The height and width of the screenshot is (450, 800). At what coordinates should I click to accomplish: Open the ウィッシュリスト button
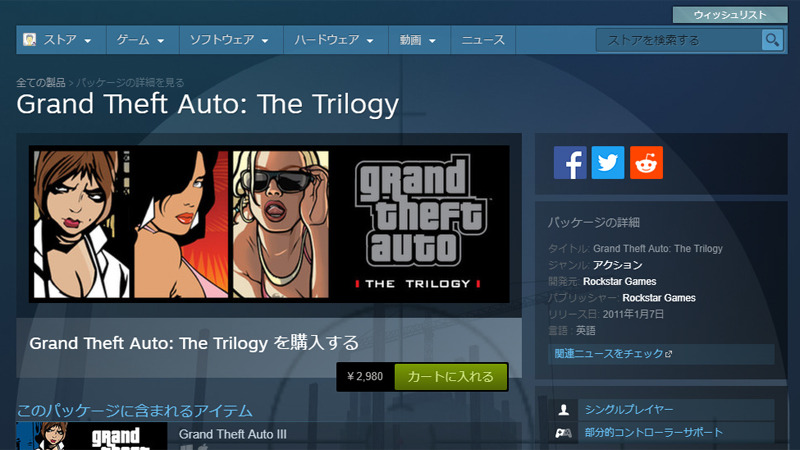point(730,15)
